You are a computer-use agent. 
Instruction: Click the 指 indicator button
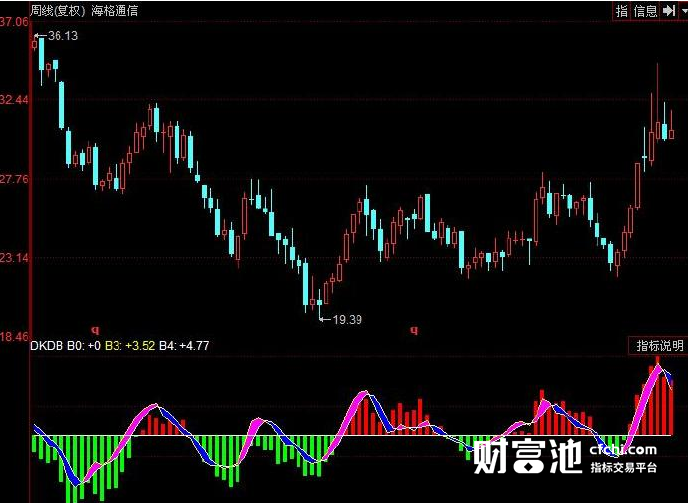[622, 11]
